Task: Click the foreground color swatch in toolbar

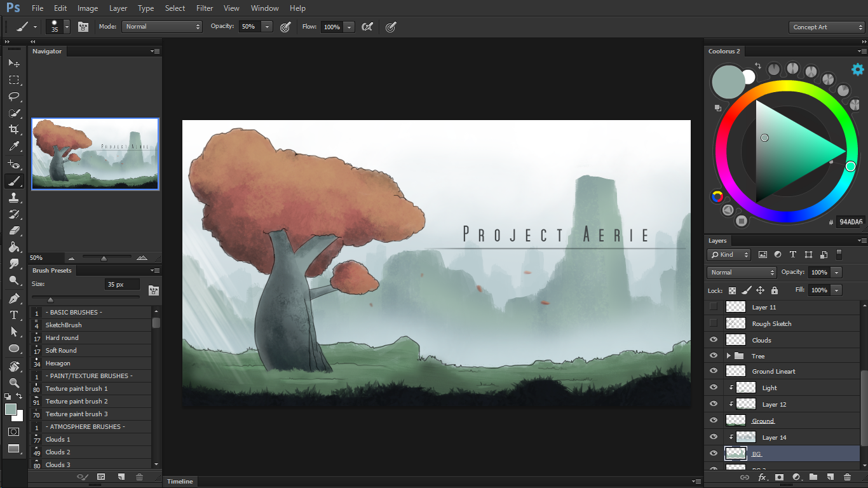Action: click(11, 409)
